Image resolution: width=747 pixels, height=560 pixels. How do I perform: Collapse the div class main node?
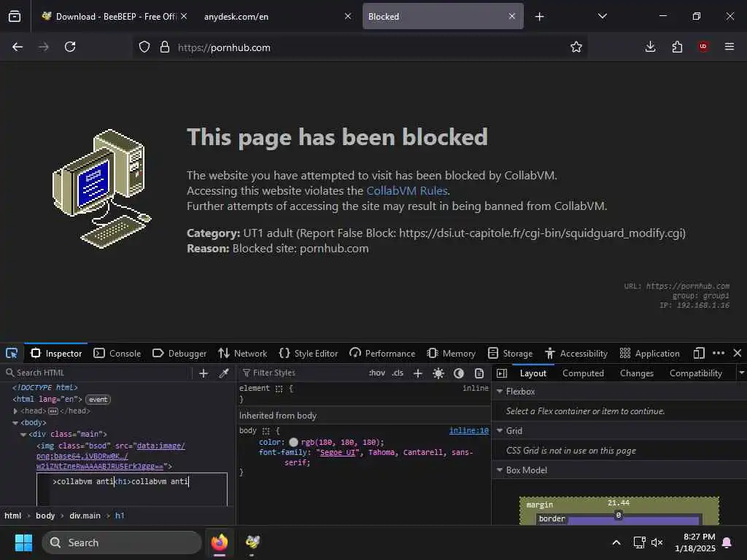pos(23,435)
